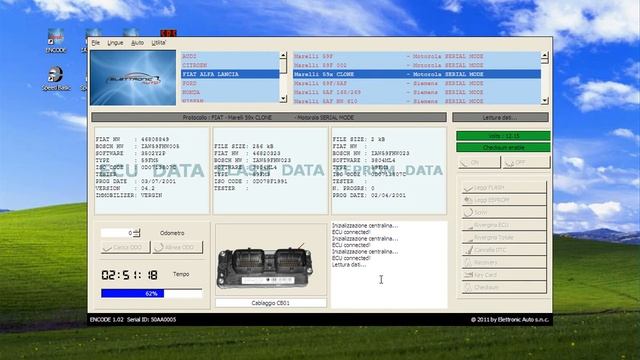Click the Cablaggio CB01 label

point(271,303)
